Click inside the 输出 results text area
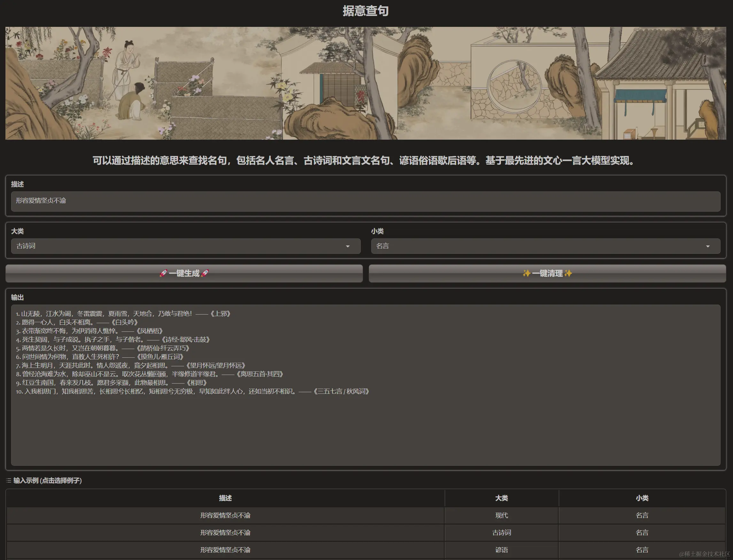The height and width of the screenshot is (560, 733). click(366, 427)
